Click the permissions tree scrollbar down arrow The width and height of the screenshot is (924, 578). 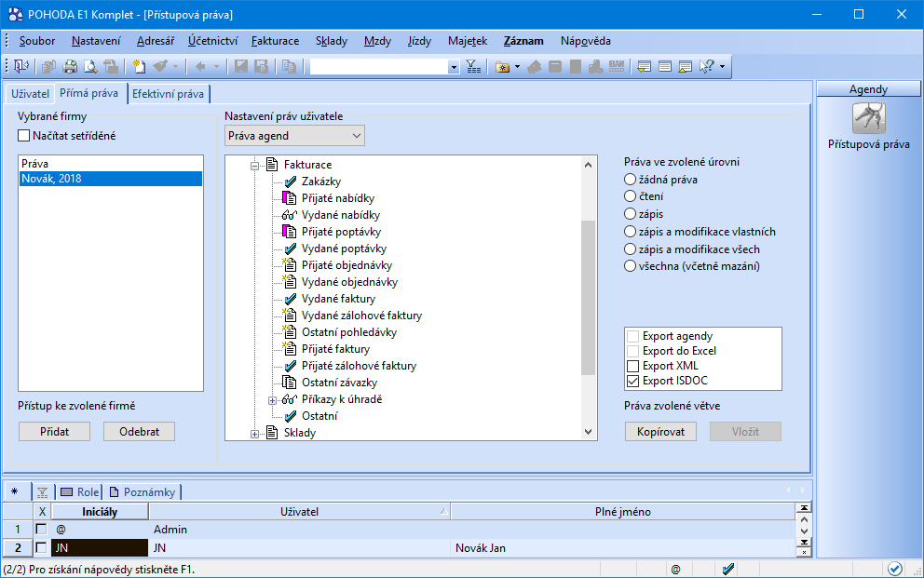588,432
